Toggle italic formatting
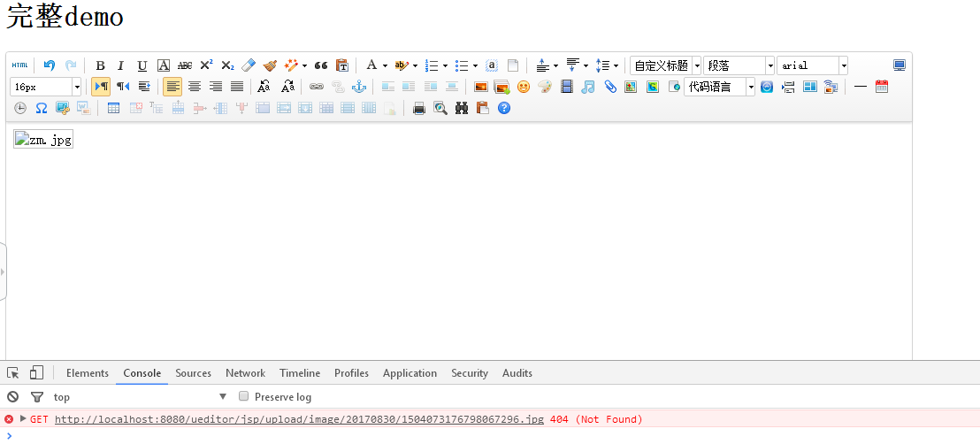The height and width of the screenshot is (444, 980). 121,65
